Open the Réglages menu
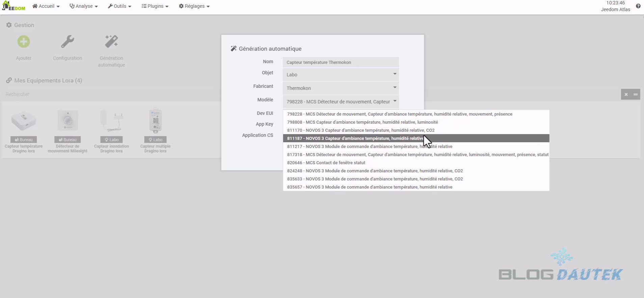 194,6
